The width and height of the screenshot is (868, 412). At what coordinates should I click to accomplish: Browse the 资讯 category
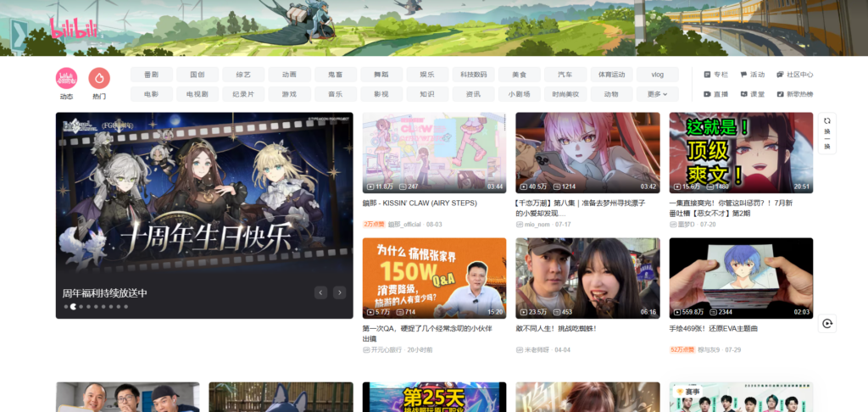click(x=473, y=94)
